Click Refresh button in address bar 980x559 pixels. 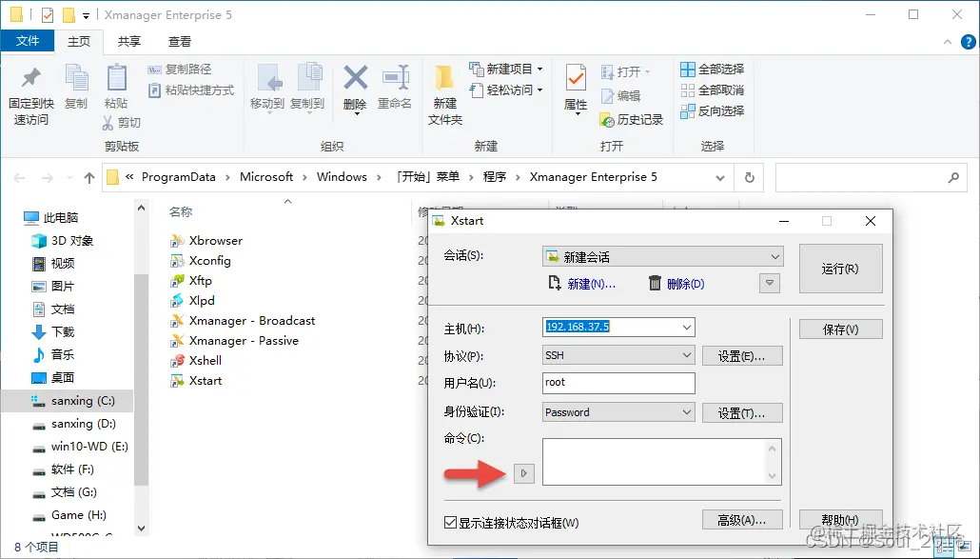pyautogui.click(x=750, y=177)
